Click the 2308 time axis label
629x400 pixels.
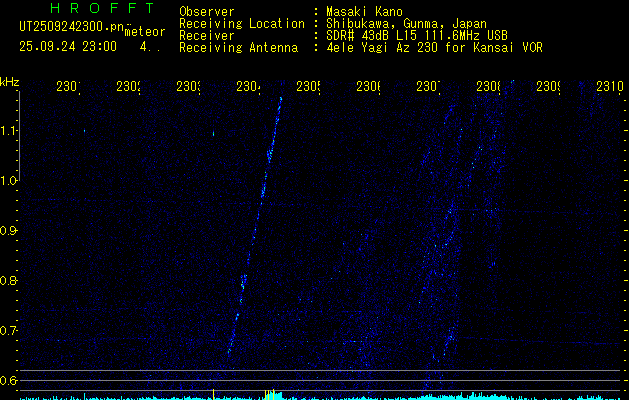pos(488,86)
